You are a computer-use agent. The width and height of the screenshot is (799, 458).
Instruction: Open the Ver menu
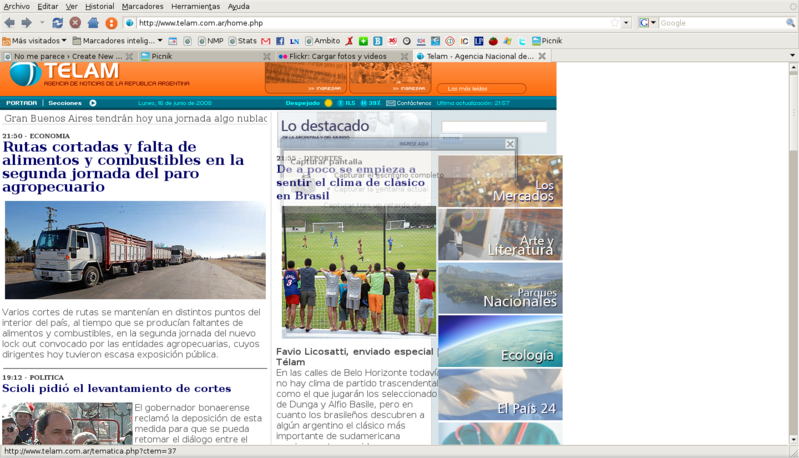click(72, 6)
